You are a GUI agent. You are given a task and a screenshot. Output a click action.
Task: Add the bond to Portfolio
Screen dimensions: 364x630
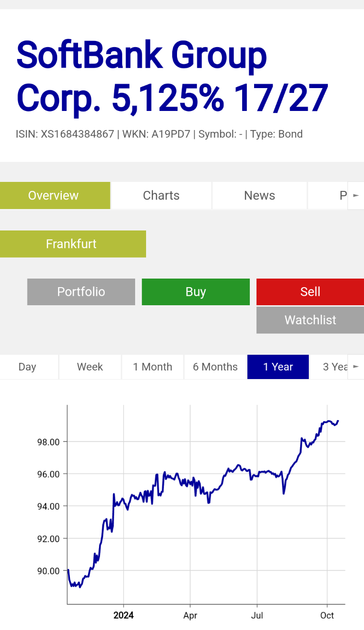click(x=81, y=292)
